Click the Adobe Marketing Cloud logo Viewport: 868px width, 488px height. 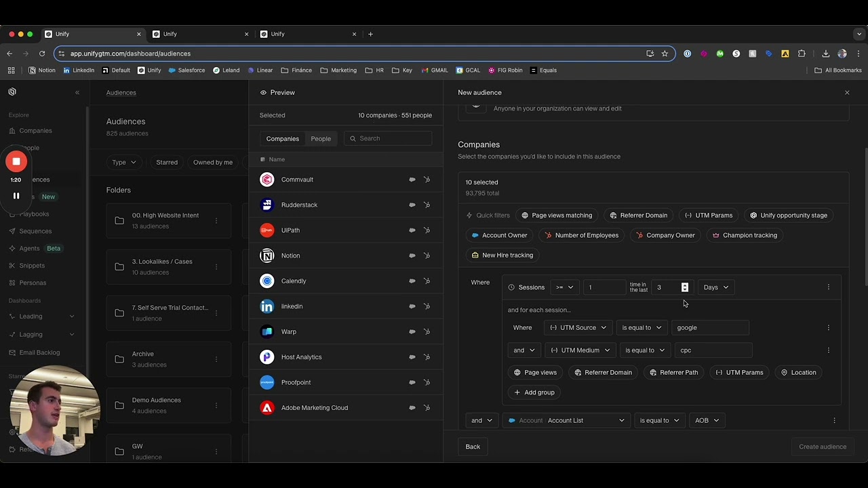point(267,408)
